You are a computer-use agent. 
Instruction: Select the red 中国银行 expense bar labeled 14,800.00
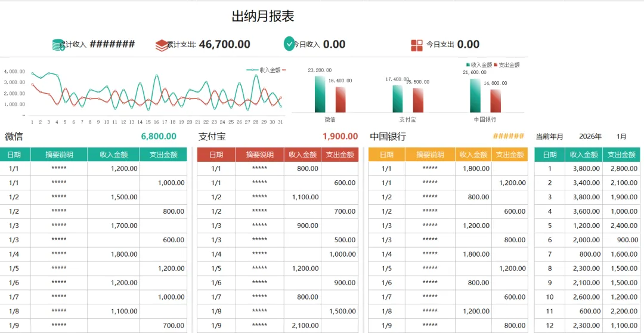(496, 101)
